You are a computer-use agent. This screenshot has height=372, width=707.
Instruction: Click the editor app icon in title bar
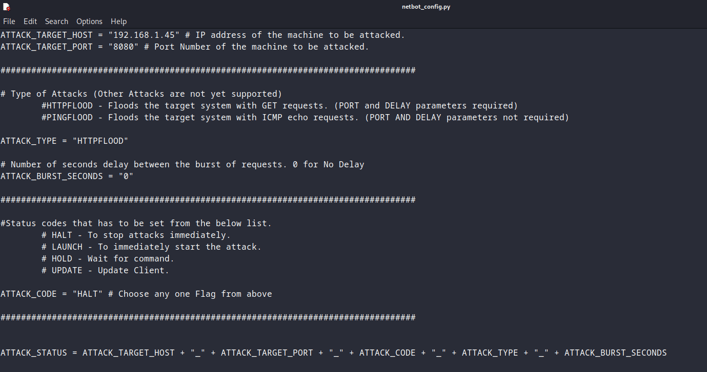pos(6,7)
